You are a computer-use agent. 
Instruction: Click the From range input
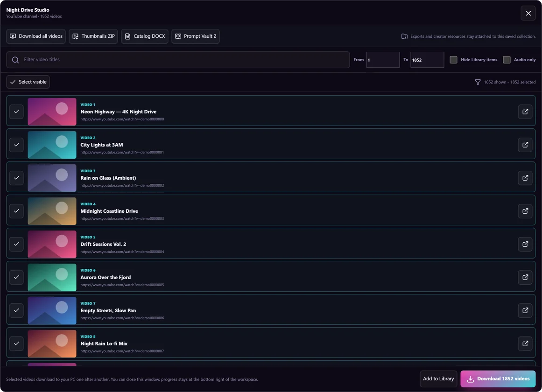[383, 60]
